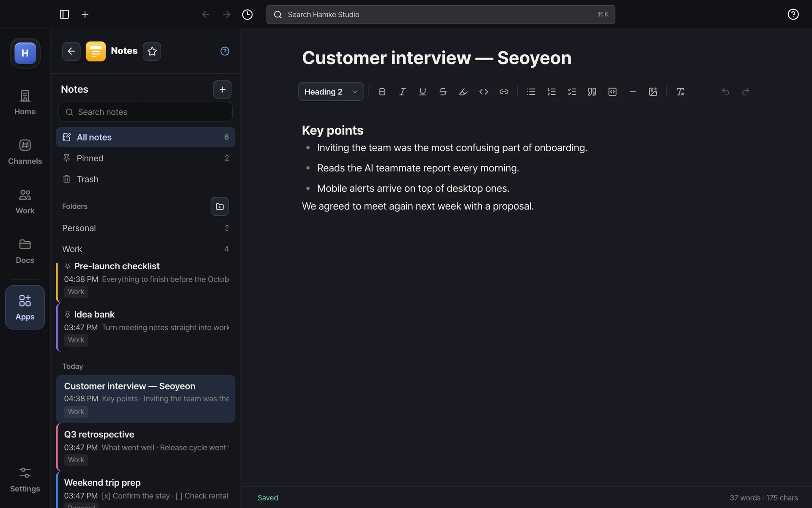Image resolution: width=812 pixels, height=508 pixels.
Task: Insert a block quote
Action: 592,92
